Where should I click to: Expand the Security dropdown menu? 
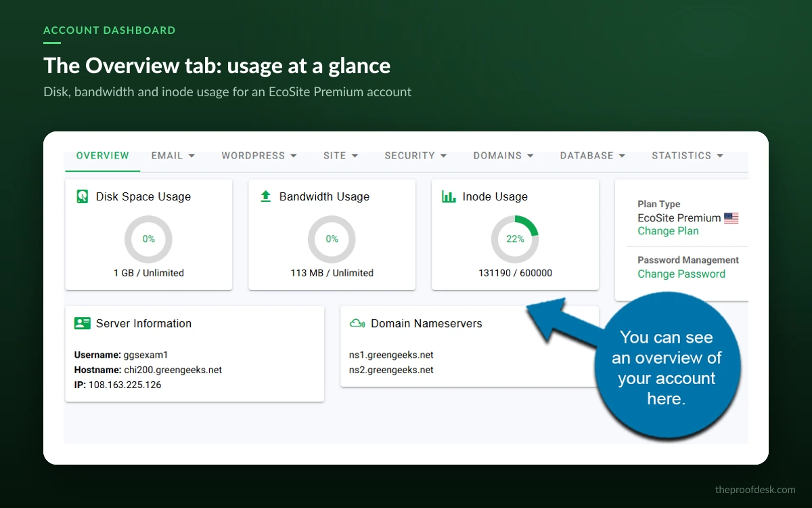(416, 155)
